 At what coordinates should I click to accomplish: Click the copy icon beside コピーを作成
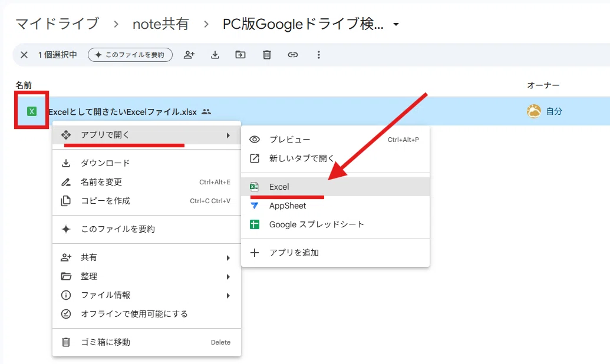(66, 201)
